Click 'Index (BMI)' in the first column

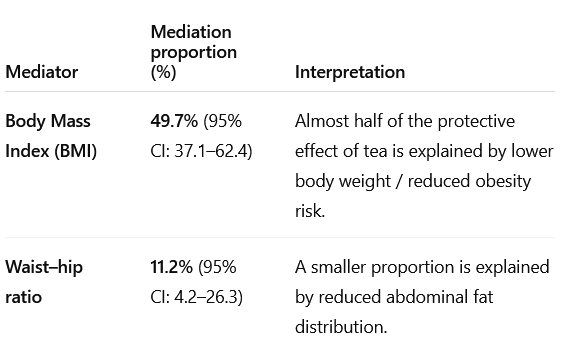(x=51, y=151)
